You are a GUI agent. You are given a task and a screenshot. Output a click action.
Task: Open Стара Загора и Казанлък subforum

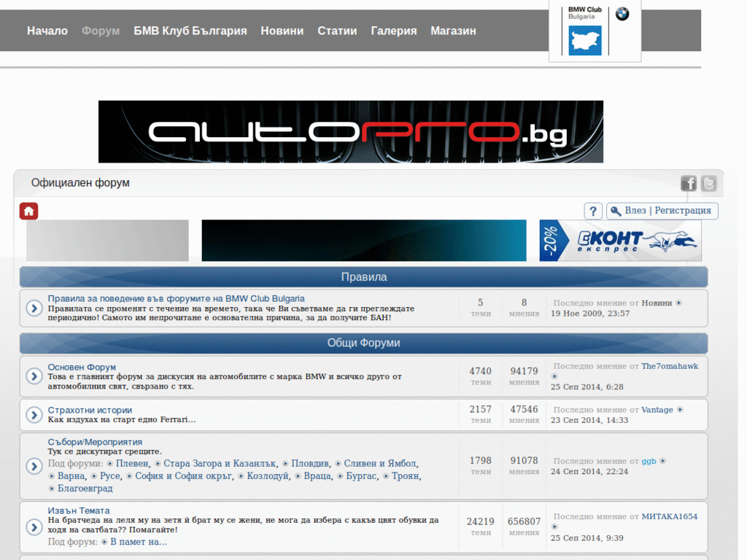(220, 463)
